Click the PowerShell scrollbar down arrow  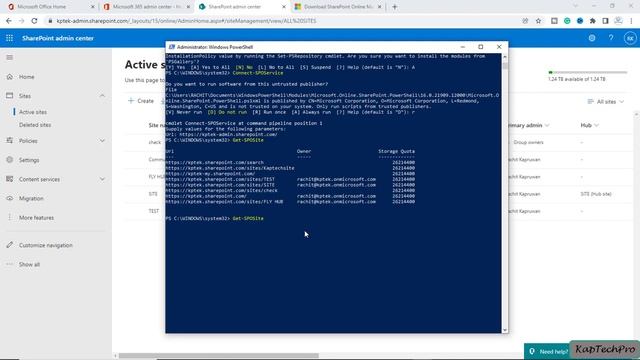pos(505,330)
